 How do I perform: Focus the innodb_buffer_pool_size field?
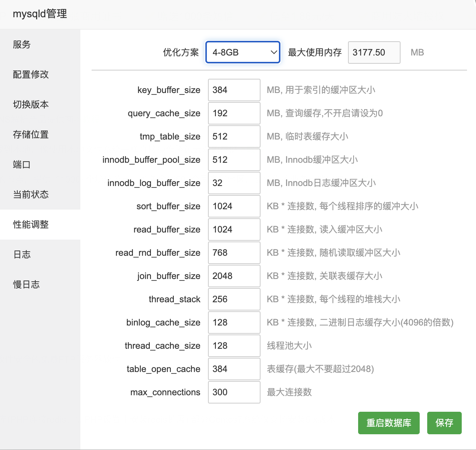pyautogui.click(x=234, y=160)
